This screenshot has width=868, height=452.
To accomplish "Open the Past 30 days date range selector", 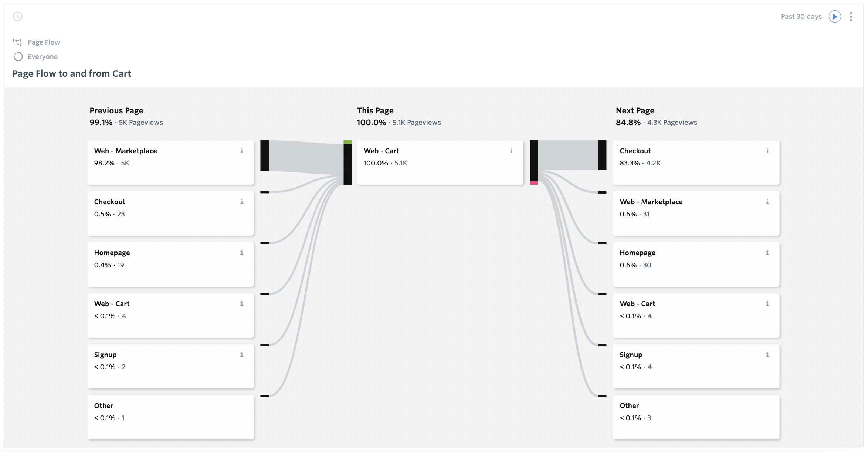I will coord(801,16).
